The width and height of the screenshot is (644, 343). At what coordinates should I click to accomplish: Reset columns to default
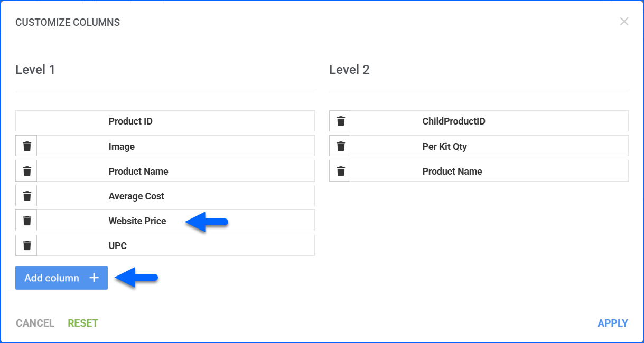click(x=83, y=323)
